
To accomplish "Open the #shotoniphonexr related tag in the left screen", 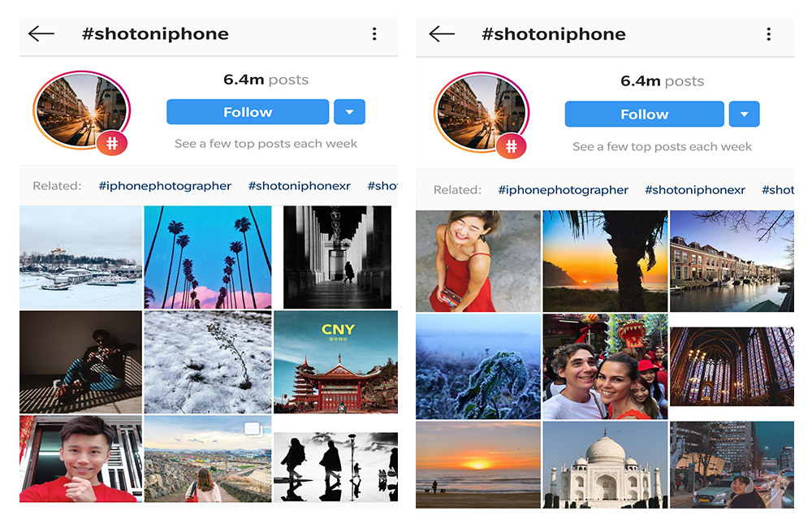I will pyautogui.click(x=300, y=186).
